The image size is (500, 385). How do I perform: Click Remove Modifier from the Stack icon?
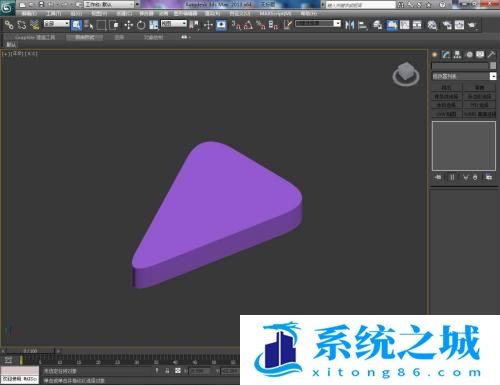[475, 177]
